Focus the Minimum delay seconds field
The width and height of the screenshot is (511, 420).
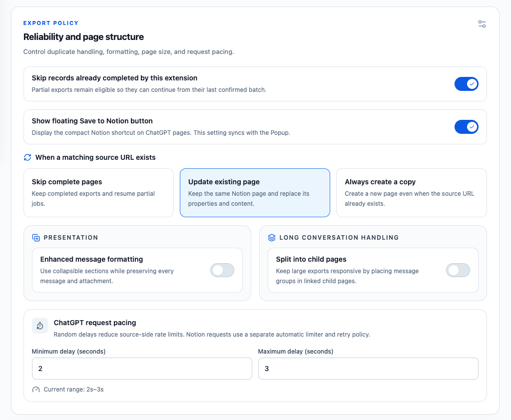click(142, 369)
